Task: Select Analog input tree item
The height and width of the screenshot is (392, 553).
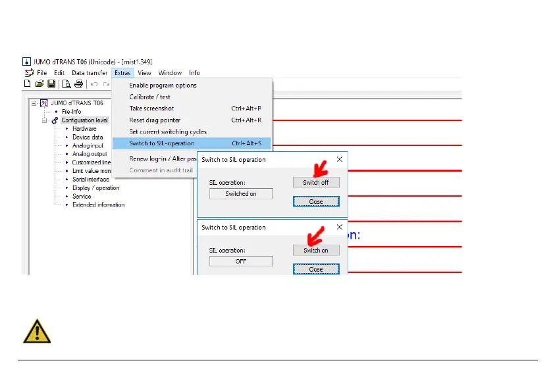Action: (x=88, y=146)
